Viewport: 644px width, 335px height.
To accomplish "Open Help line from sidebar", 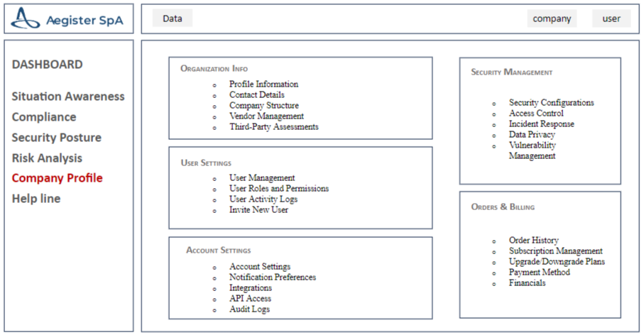I will pos(36,199).
